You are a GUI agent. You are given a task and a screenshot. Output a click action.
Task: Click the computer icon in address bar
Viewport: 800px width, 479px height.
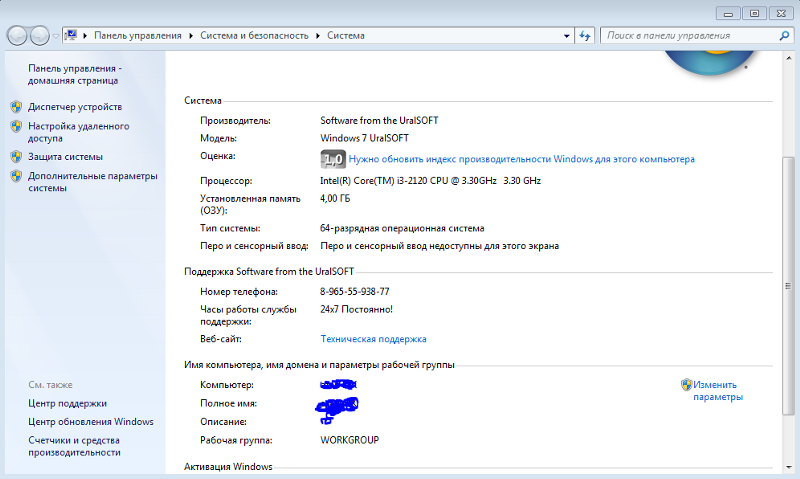71,35
